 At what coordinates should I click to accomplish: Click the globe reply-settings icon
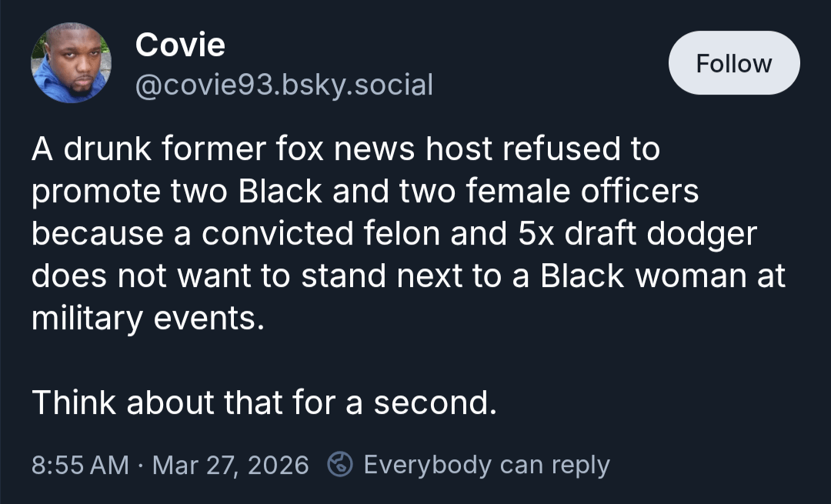click(x=340, y=465)
